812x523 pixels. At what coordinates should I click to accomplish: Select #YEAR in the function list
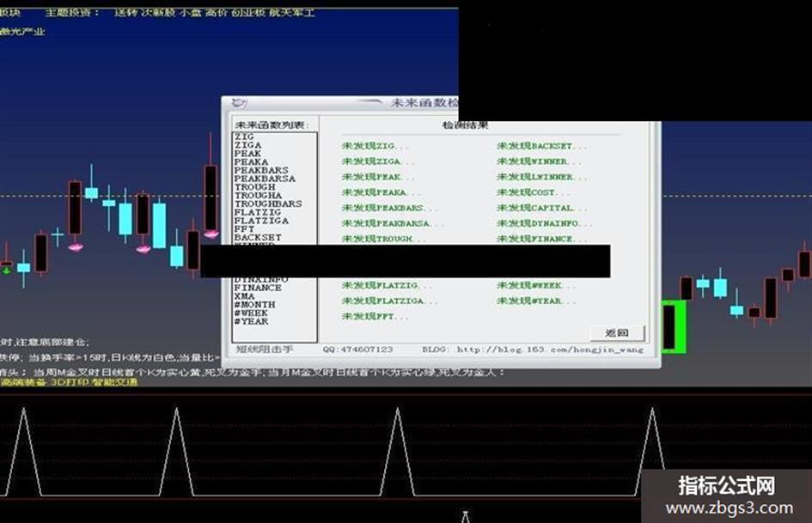pos(251,321)
